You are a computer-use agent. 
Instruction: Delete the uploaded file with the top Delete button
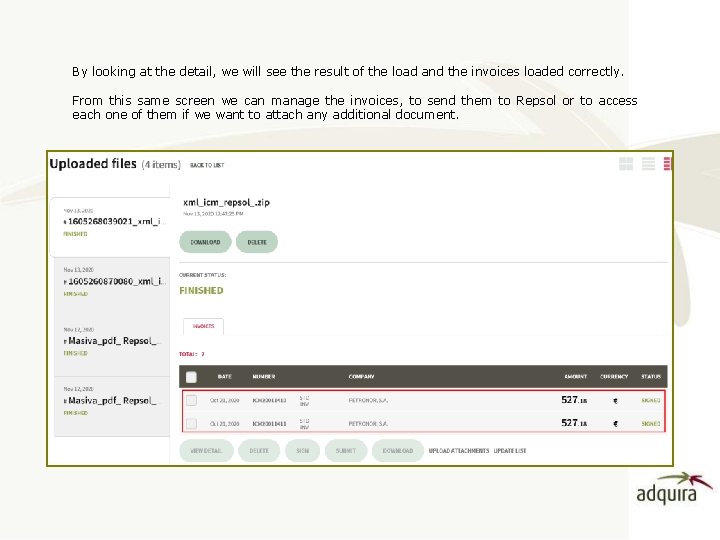point(257,242)
